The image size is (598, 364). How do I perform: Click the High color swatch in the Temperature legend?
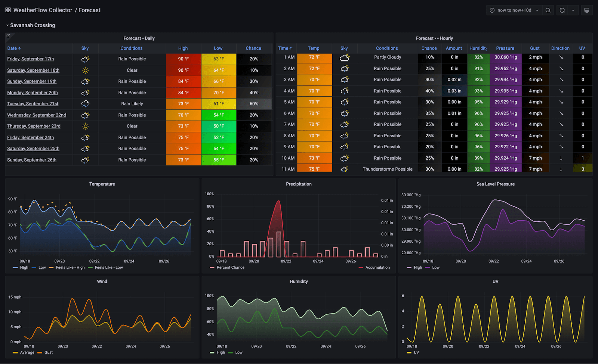[x=15, y=267]
